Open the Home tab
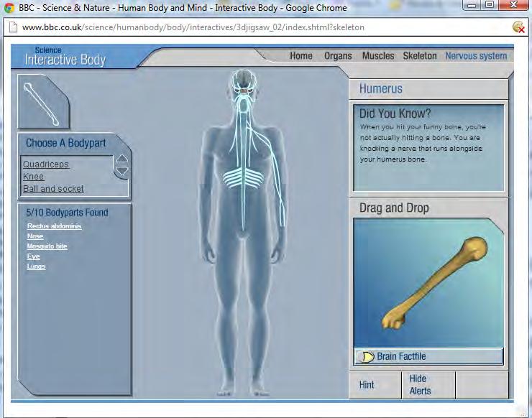 [301, 55]
